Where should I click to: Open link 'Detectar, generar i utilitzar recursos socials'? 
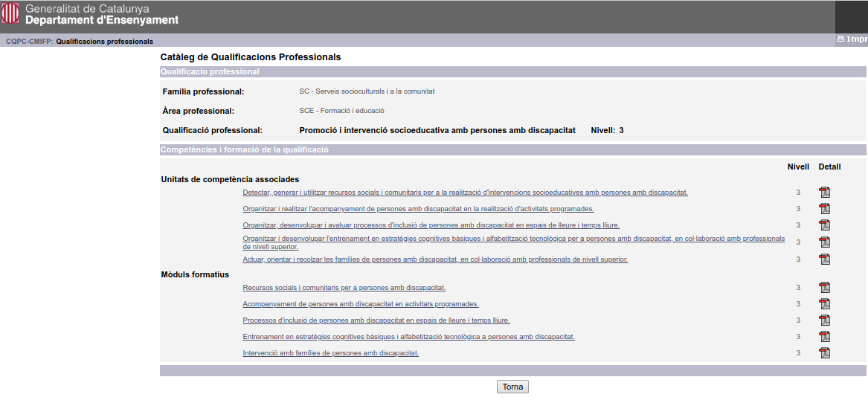tap(465, 193)
